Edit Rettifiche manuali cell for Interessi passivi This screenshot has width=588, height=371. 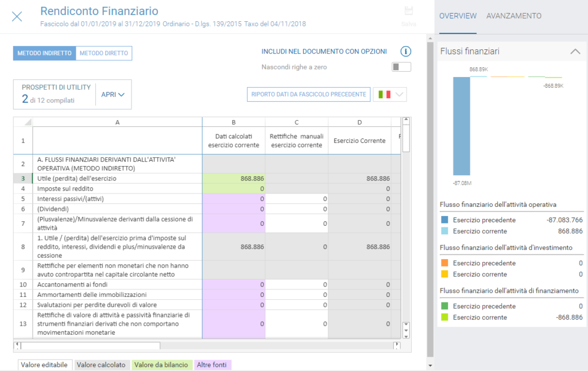[x=297, y=199]
